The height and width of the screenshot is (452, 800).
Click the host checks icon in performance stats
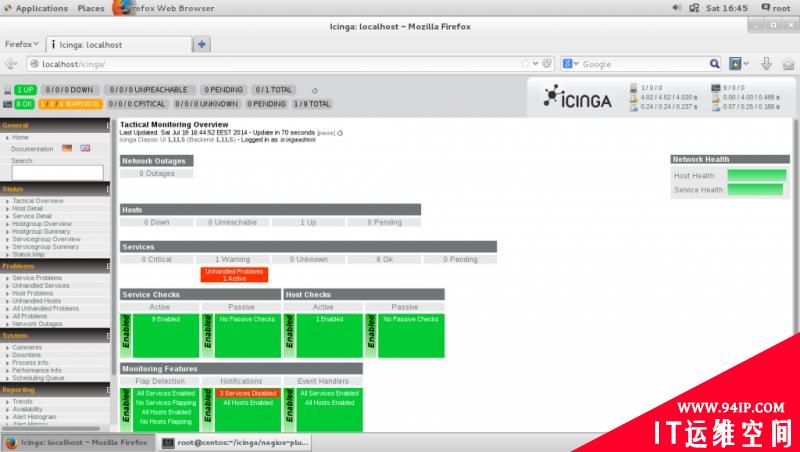click(634, 88)
